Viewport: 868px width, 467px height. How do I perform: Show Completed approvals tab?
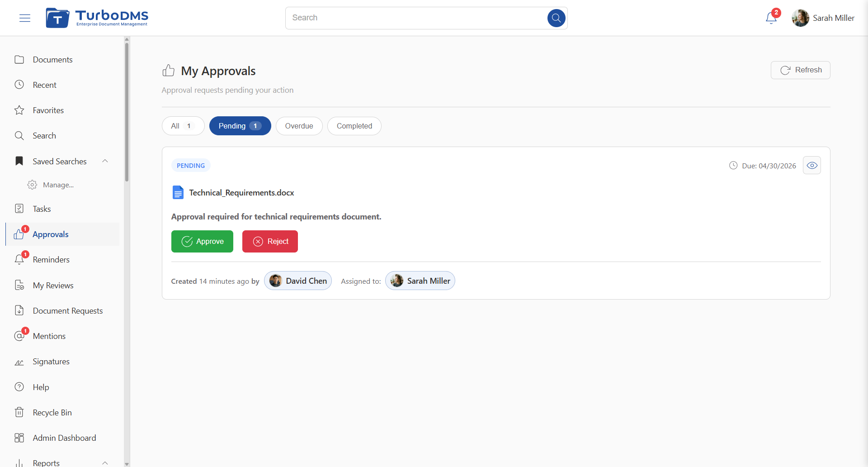coord(354,126)
